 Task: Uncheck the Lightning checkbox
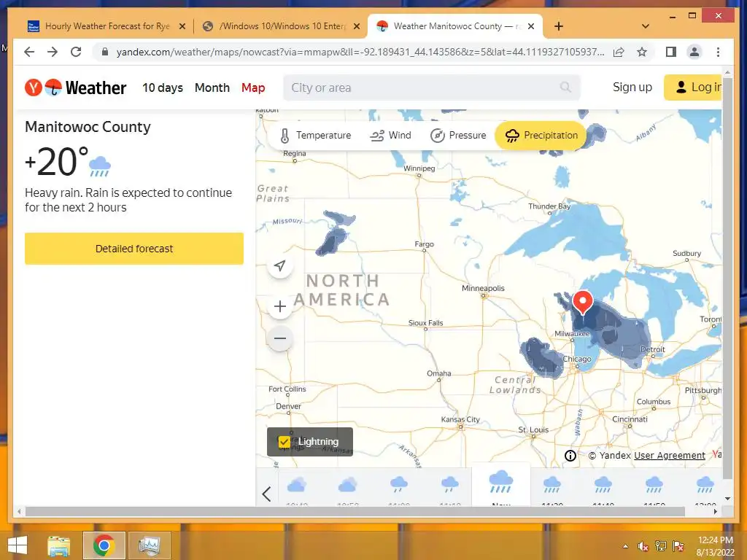[285, 442]
